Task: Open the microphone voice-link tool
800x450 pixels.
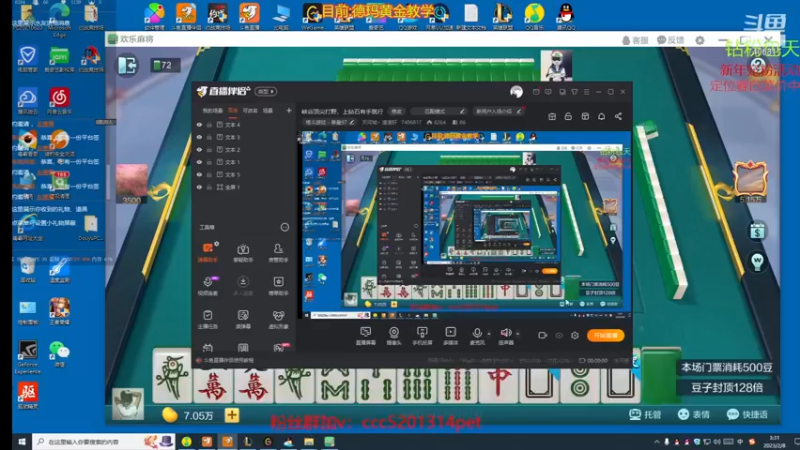Action: coord(208,286)
